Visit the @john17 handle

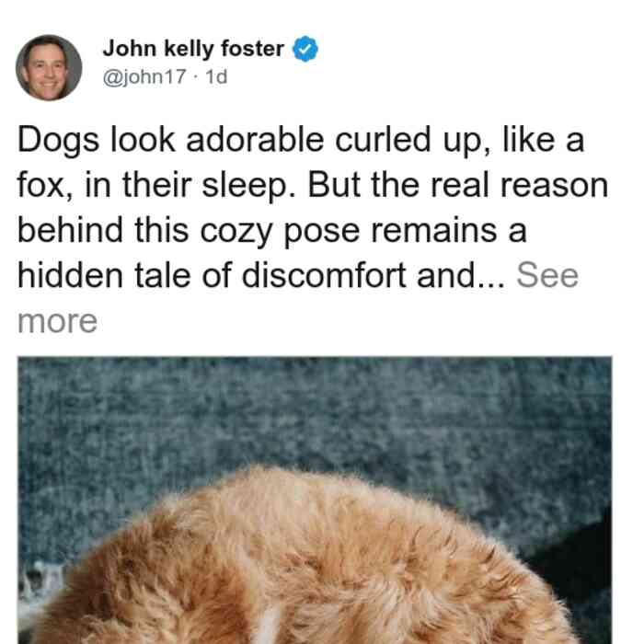[144, 76]
